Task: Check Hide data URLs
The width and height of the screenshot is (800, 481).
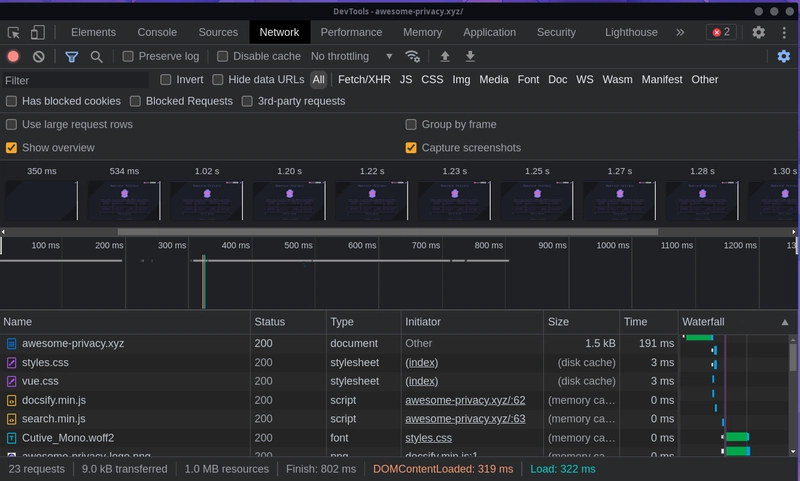Action: click(218, 80)
